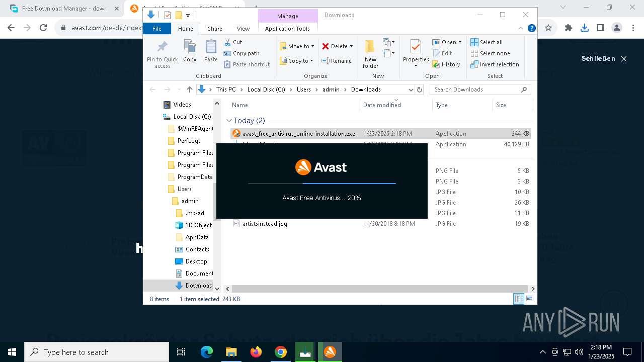Open the Application Tools tab
644x362 pixels.
tap(287, 29)
